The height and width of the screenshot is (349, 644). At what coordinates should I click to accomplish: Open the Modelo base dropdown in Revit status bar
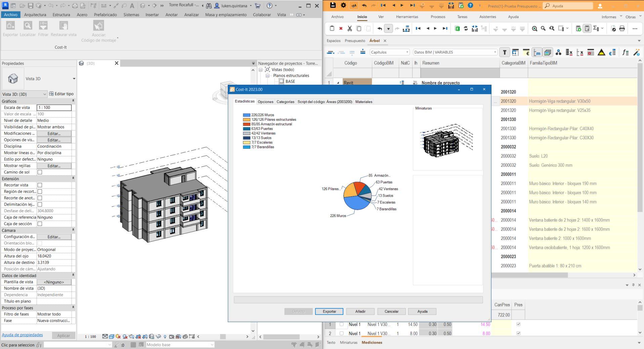tap(180, 345)
